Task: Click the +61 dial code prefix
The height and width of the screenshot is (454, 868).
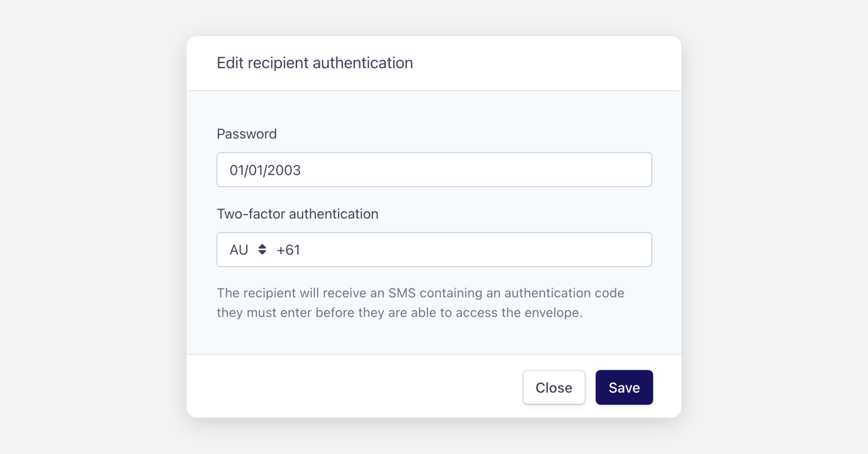Action: 288,250
